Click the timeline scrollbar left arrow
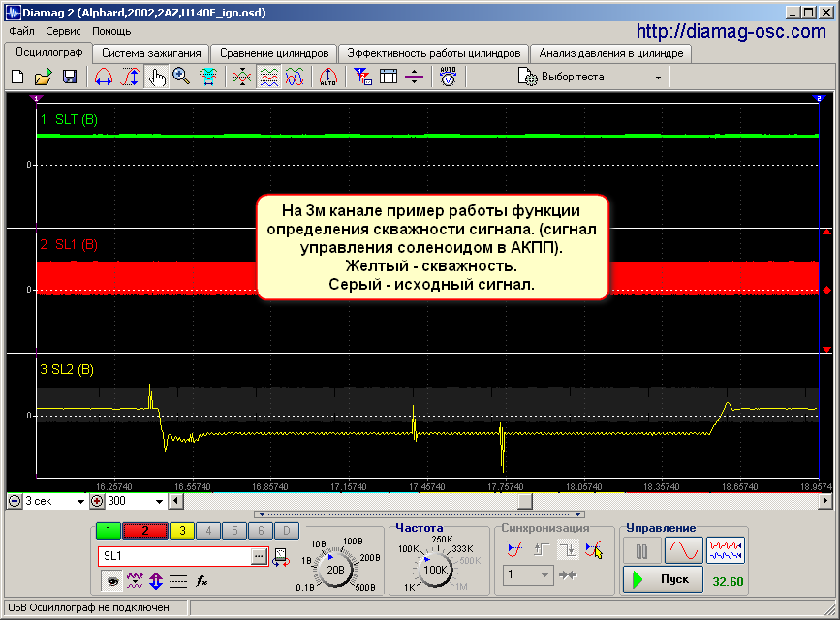The height and width of the screenshot is (620, 840). coord(175,501)
